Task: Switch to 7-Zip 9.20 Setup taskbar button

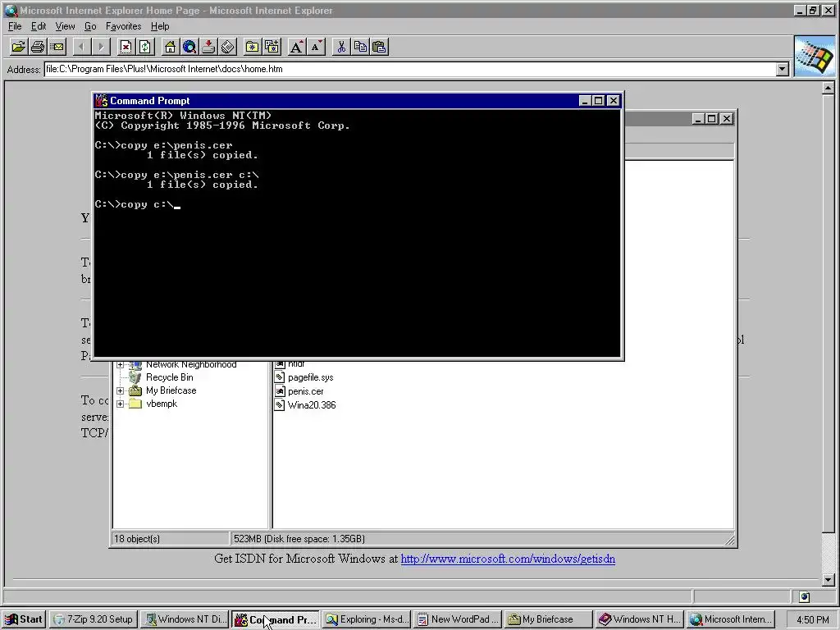Action: (94, 619)
